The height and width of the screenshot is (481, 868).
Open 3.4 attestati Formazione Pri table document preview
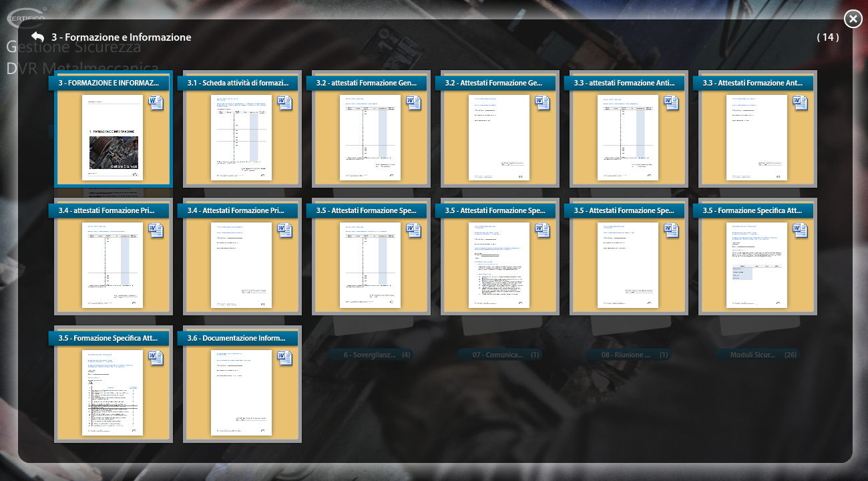[112, 265]
